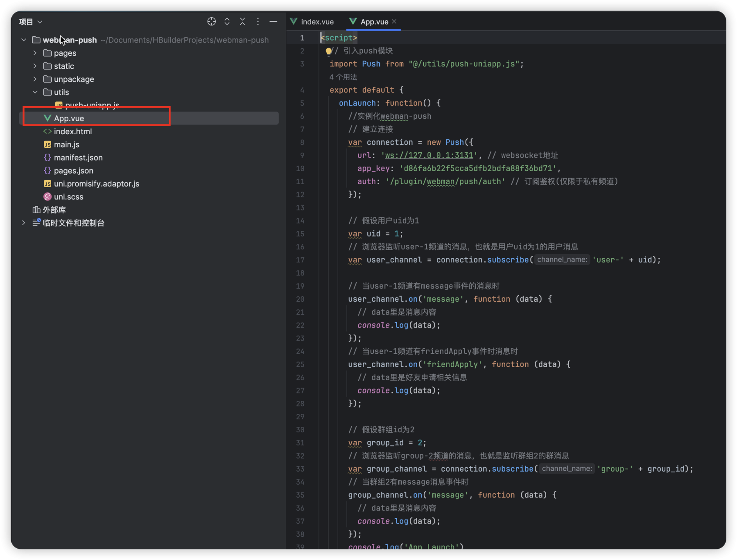Click the '4 个用法' usages hint
Viewport: 737px width, 560px height.
[x=343, y=77]
